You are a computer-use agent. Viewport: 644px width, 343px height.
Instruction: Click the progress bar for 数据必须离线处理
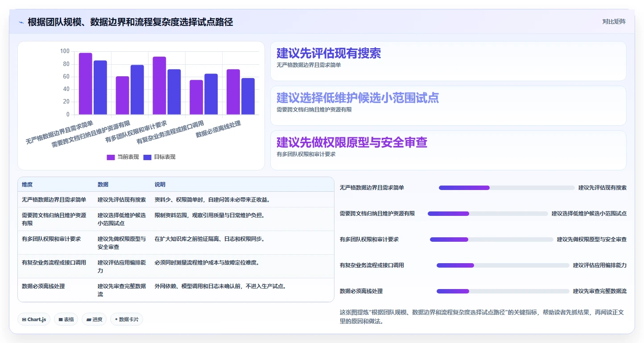[503, 291]
